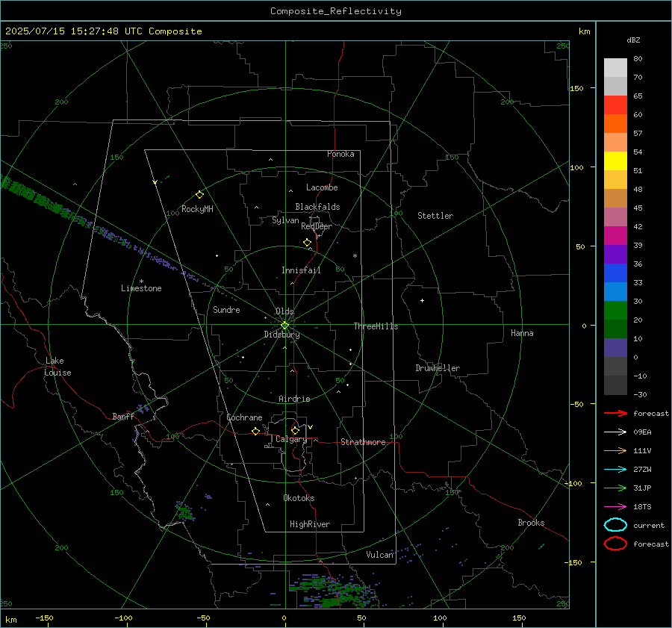The height and width of the screenshot is (628, 672).
Task: Click the ThreeHills label
Action: point(376,326)
